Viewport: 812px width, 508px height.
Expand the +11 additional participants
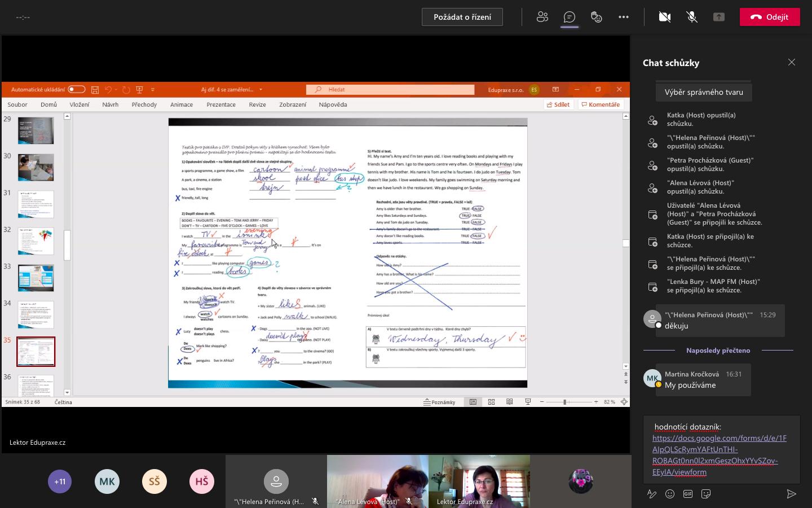60,481
